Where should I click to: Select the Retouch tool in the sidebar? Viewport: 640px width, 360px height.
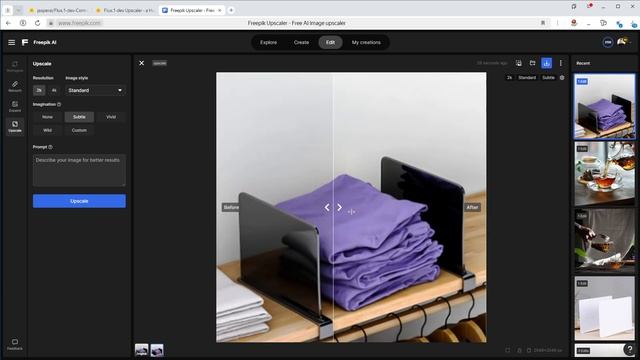(x=15, y=86)
